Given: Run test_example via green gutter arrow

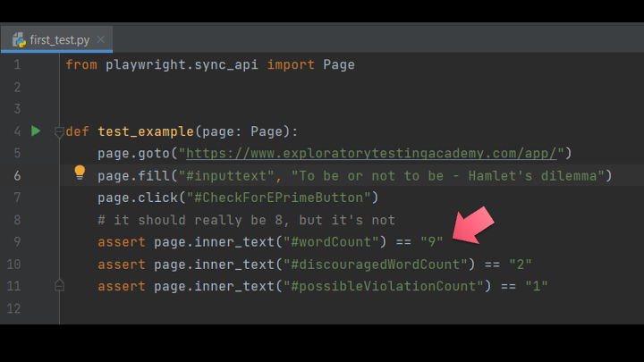Looking at the screenshot, I should [36, 130].
